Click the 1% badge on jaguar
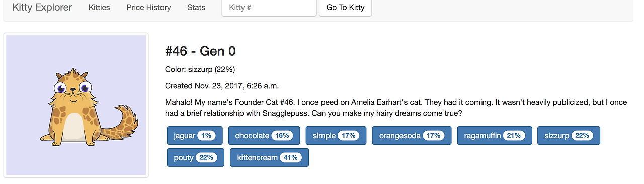644x184 pixels. [206, 136]
